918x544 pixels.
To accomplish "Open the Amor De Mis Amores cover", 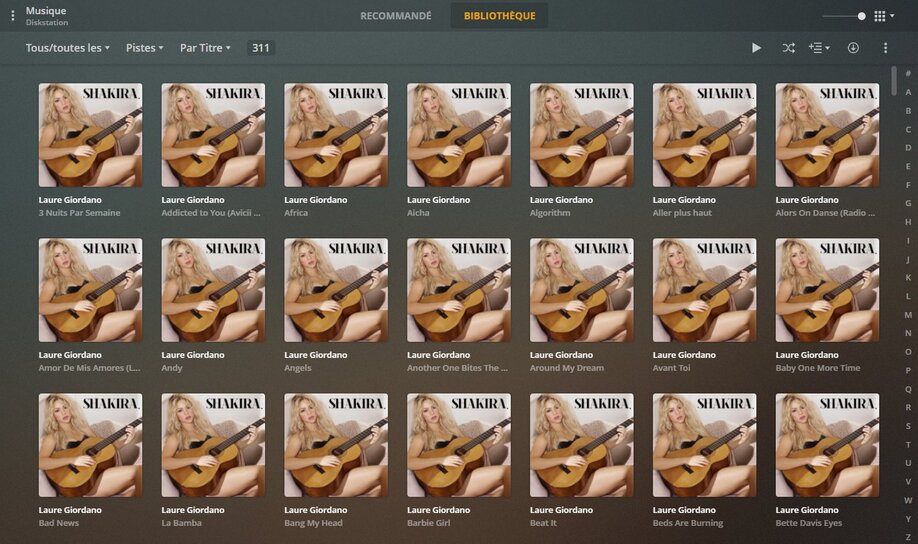I will [x=90, y=290].
